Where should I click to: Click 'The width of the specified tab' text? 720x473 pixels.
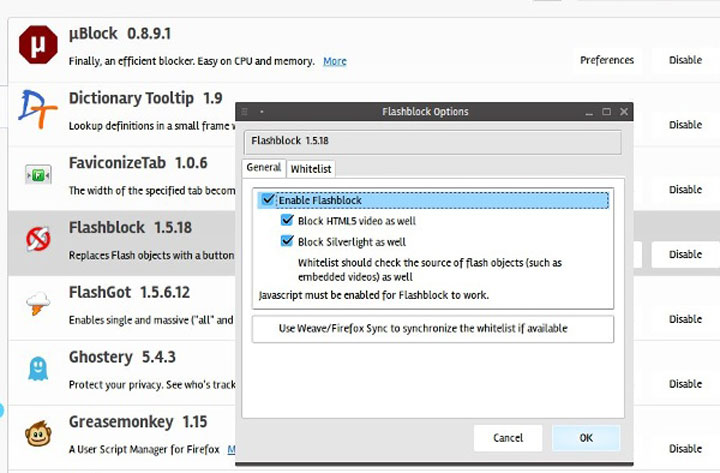coord(152,191)
